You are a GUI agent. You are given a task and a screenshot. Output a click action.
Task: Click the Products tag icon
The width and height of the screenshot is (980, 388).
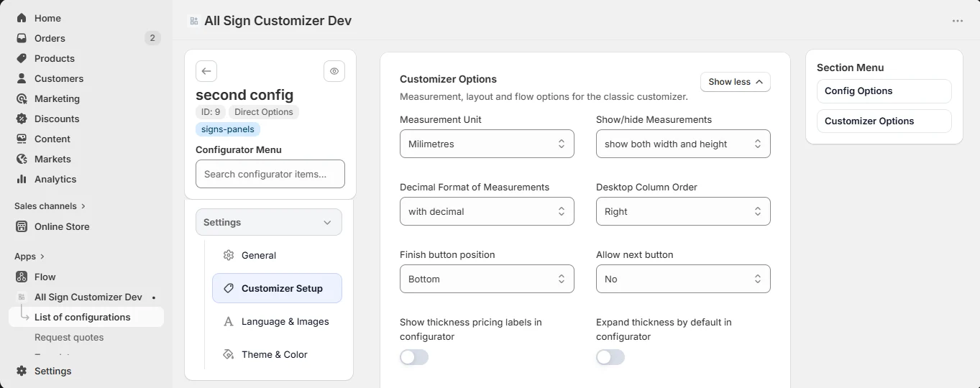pos(22,58)
